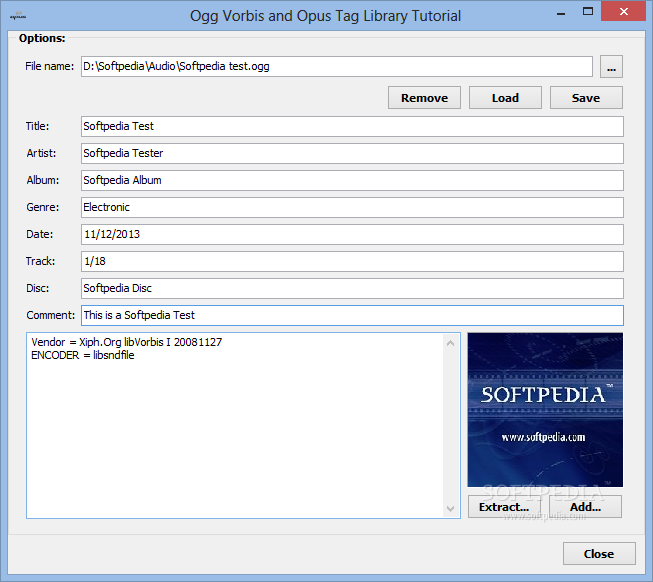The image size is (653, 582).
Task: Save tags using the Save button
Action: [x=586, y=98]
